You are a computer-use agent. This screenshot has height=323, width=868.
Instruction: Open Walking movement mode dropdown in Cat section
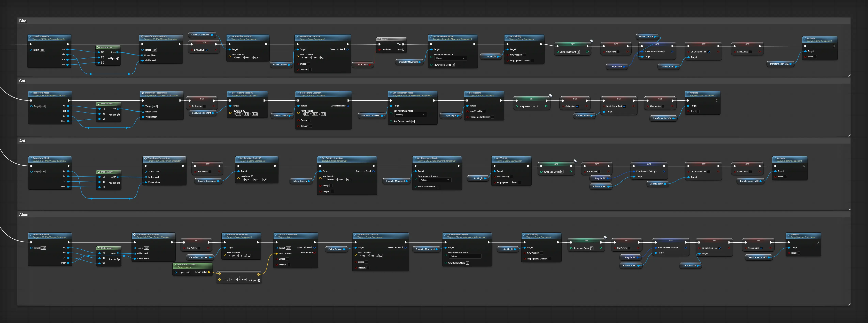pos(410,114)
